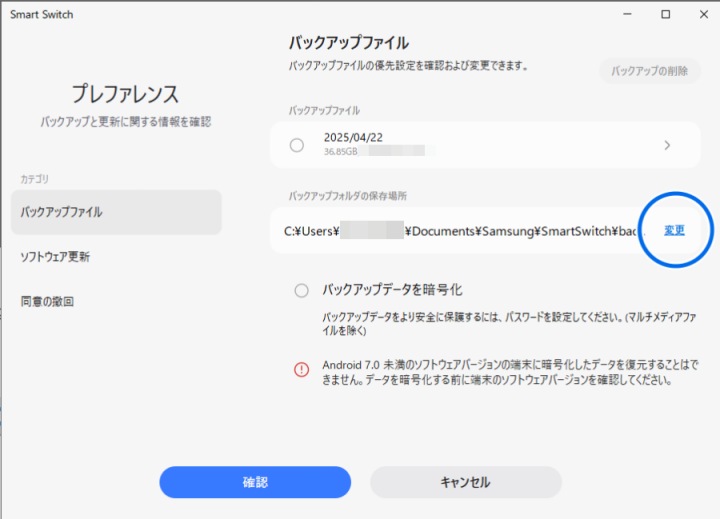Minimize the Smart Switch window
Screen dimensions: 720x519
point(627,15)
